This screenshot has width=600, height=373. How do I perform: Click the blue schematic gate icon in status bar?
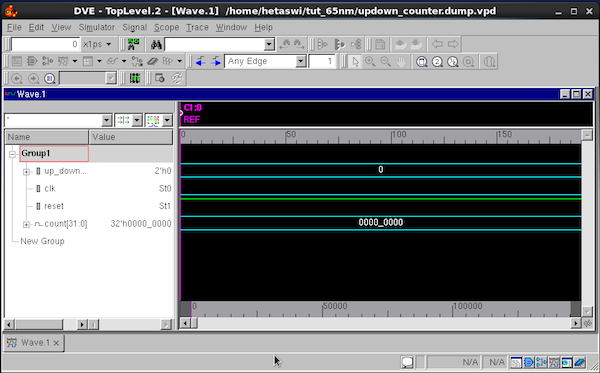[x=528, y=362]
